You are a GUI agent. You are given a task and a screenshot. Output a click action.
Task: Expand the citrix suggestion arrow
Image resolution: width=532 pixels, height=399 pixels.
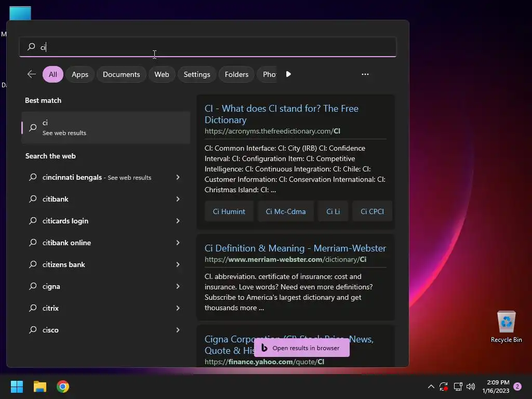coord(178,308)
